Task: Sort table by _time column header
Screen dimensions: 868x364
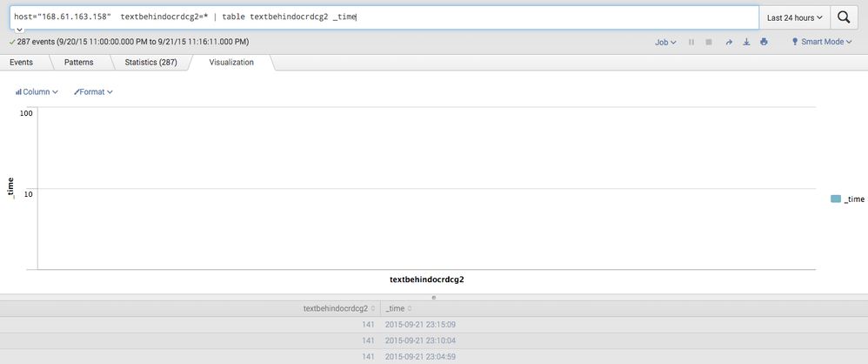Action: (398, 308)
